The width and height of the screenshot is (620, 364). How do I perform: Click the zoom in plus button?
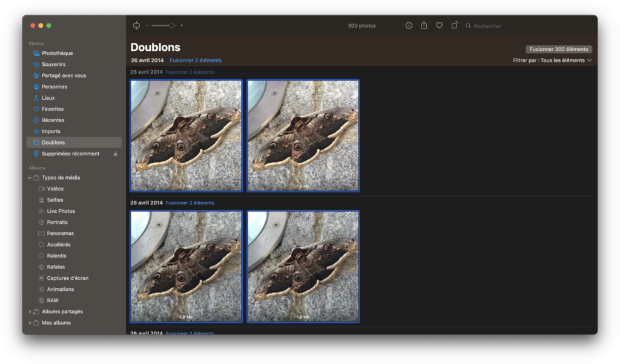[x=182, y=25]
